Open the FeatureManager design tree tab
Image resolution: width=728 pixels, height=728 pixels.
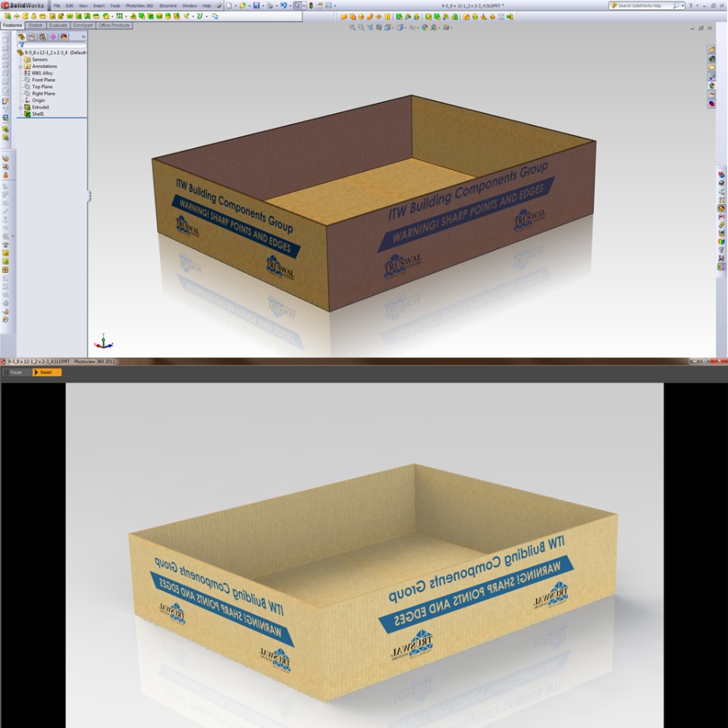coord(21,36)
